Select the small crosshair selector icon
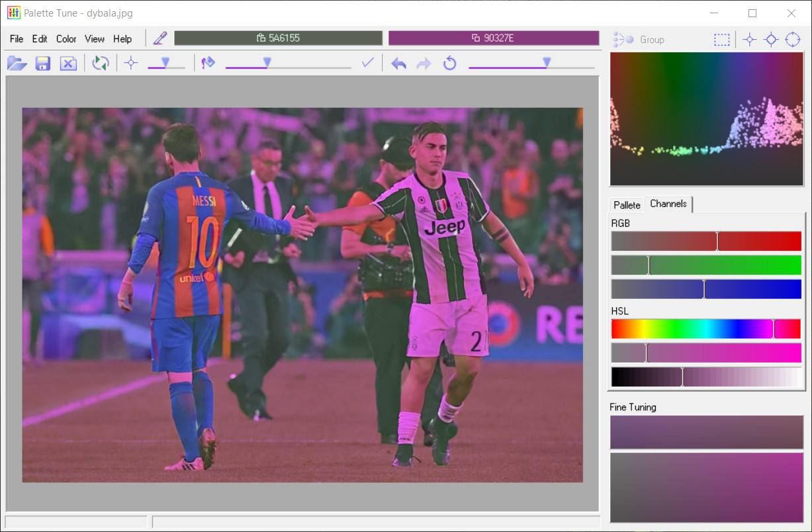Viewport: 812px width, 532px height. [x=749, y=40]
